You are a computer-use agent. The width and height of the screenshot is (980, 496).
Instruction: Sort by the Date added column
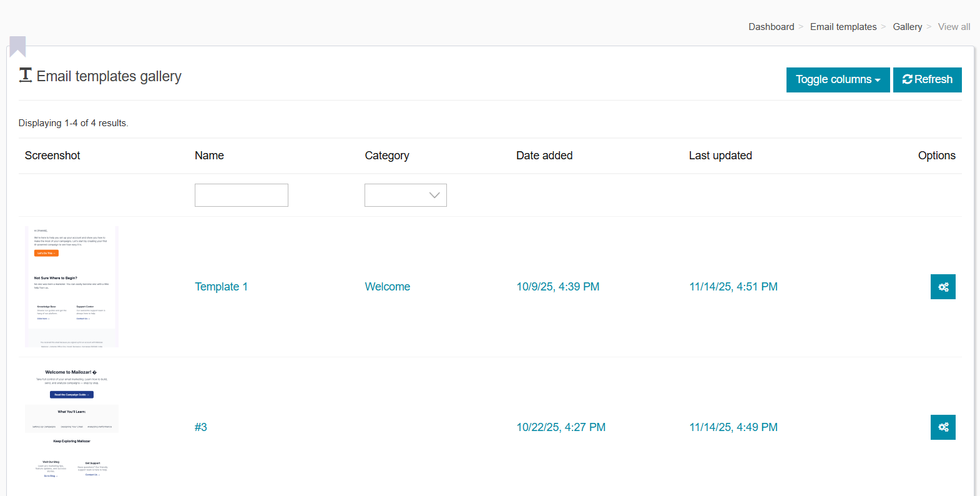[544, 156]
